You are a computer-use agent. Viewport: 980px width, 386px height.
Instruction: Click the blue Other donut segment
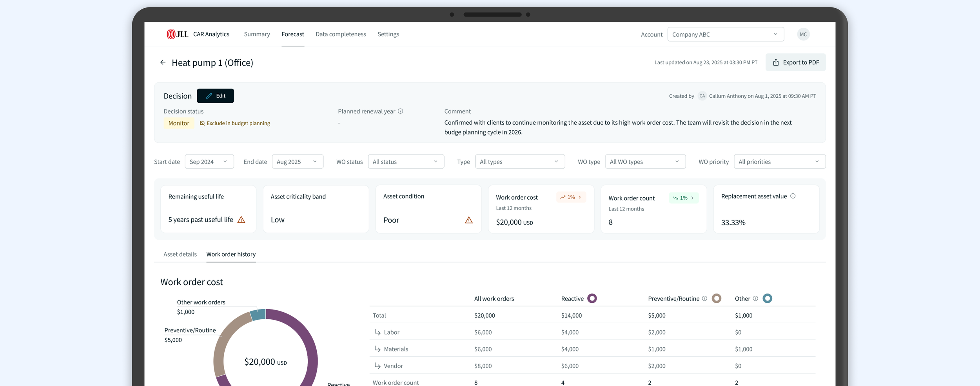pos(258,315)
